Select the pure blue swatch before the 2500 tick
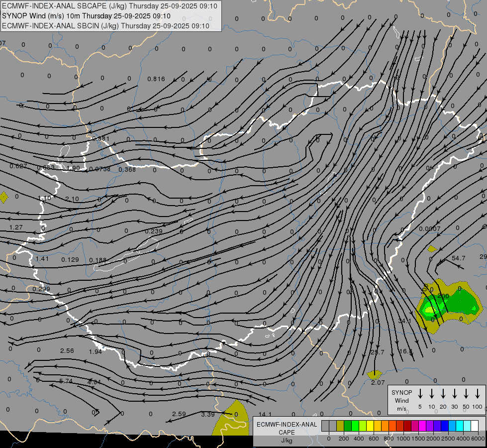This screenshot has width=487, height=448. [x=444, y=426]
